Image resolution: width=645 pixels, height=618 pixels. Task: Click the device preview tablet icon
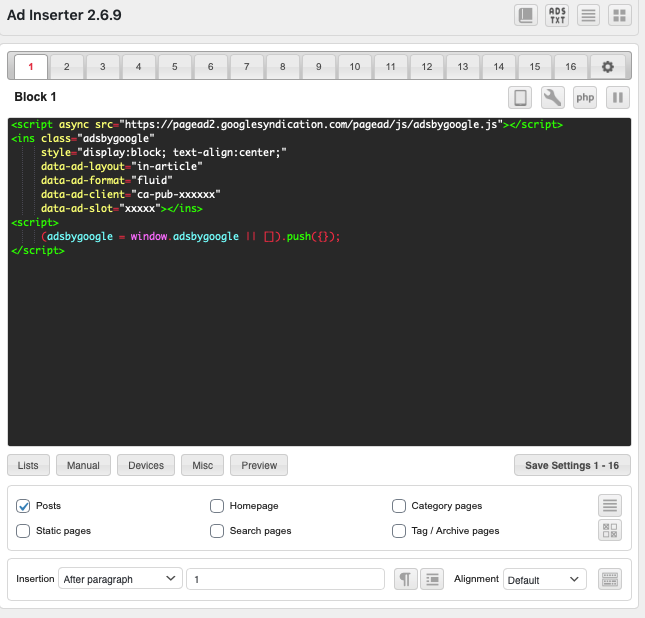click(x=520, y=98)
